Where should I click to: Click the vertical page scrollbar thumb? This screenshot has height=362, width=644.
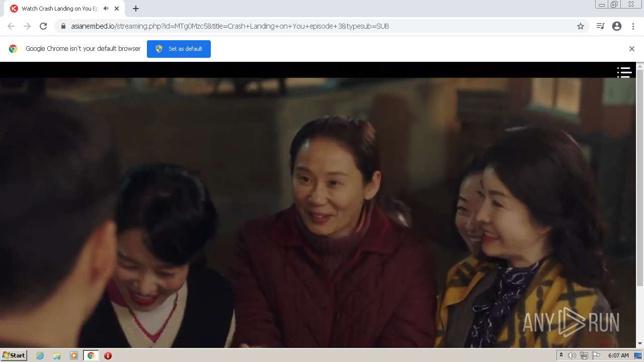[640, 178]
